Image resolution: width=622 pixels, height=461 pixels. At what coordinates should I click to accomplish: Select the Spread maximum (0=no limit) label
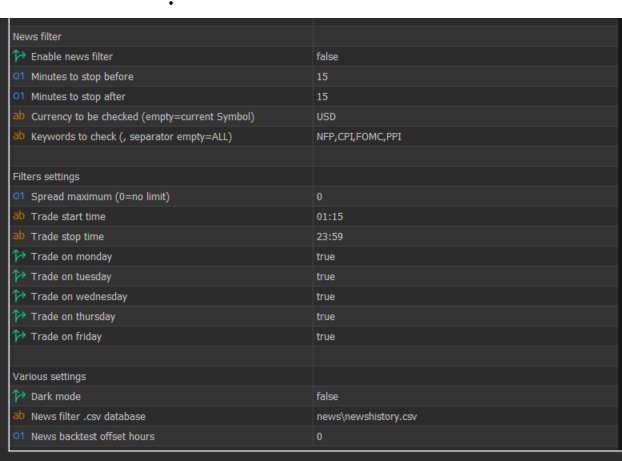click(100, 197)
